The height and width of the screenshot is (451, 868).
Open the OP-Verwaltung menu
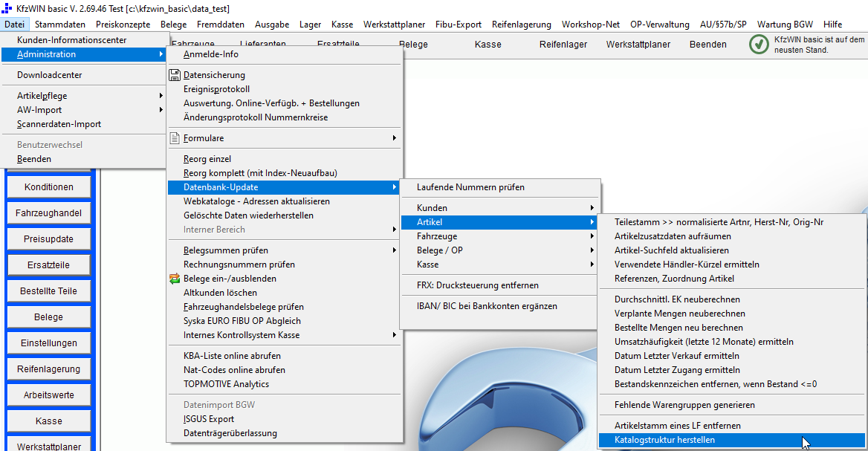tap(660, 25)
